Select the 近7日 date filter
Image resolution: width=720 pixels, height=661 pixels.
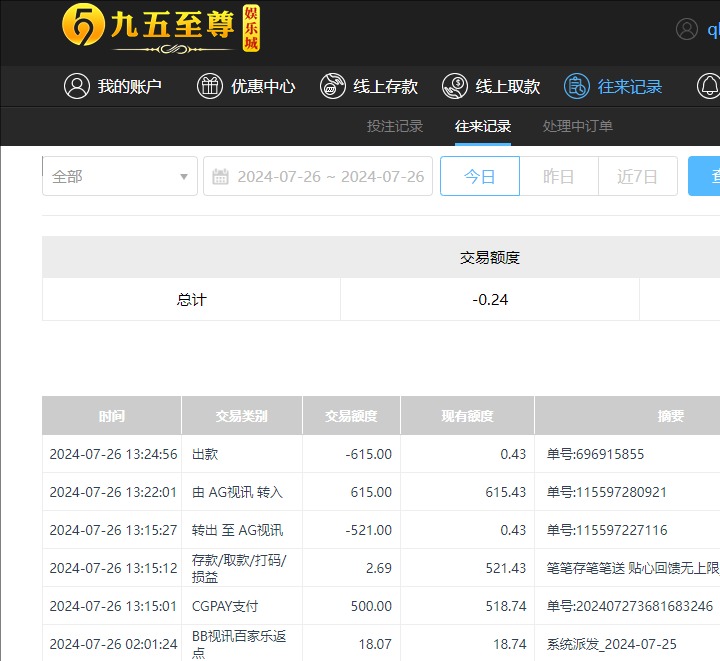point(637,177)
